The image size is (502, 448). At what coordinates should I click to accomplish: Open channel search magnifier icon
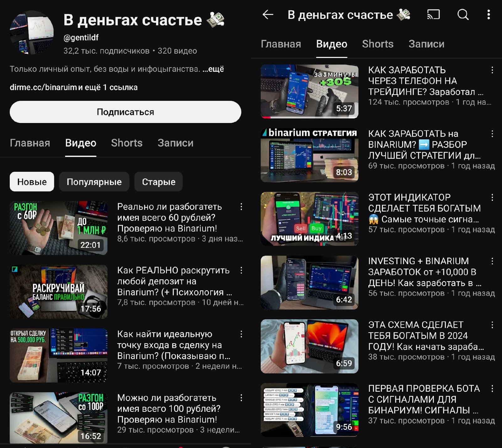point(463,14)
